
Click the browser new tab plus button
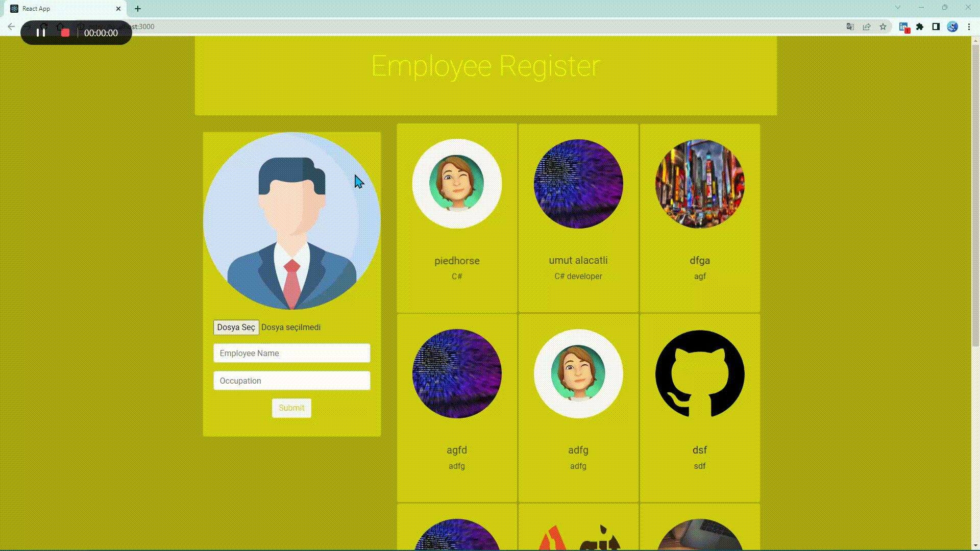[137, 9]
